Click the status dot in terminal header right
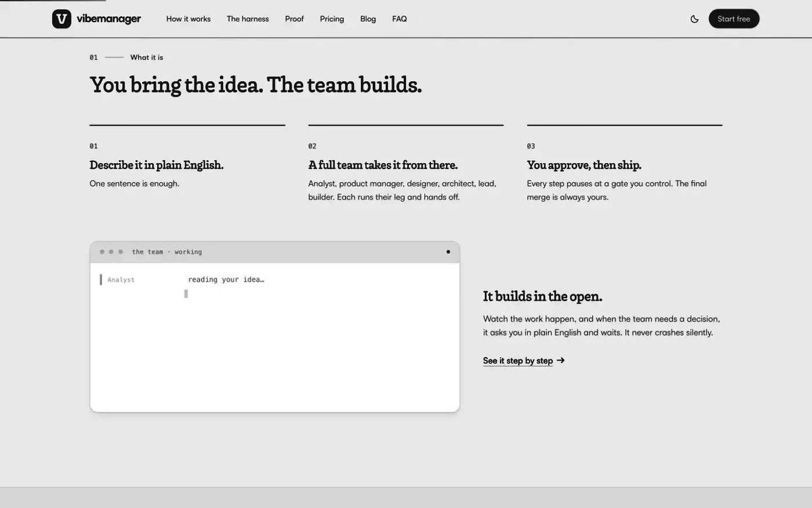812x508 pixels. [448, 252]
